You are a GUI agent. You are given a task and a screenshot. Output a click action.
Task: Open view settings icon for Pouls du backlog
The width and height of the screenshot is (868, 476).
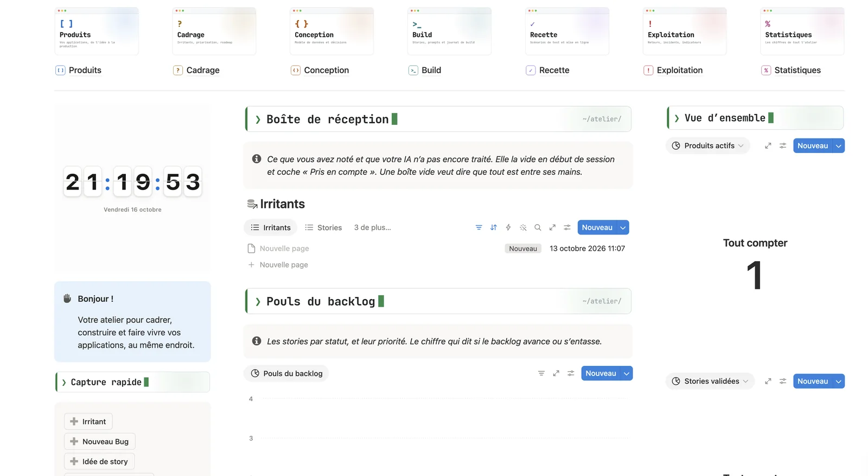(x=571, y=373)
